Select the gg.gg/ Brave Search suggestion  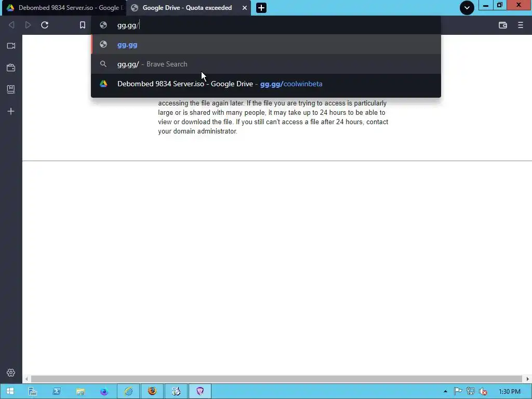tap(266, 64)
